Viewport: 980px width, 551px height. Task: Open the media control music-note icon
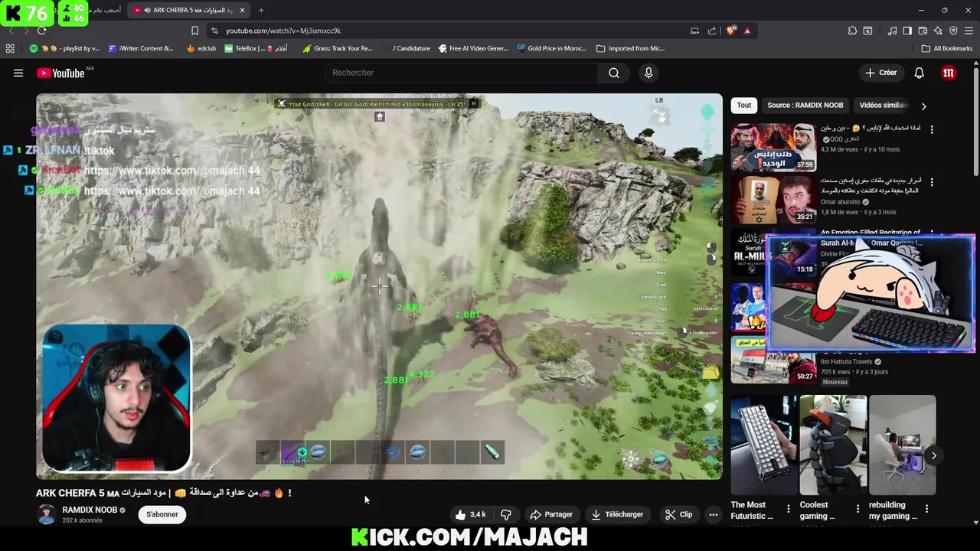pyautogui.click(x=892, y=31)
